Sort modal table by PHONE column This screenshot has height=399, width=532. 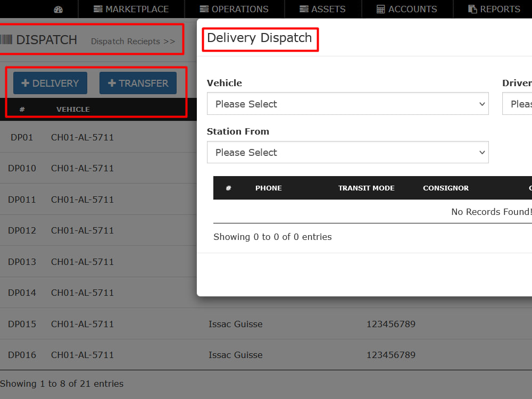point(268,188)
